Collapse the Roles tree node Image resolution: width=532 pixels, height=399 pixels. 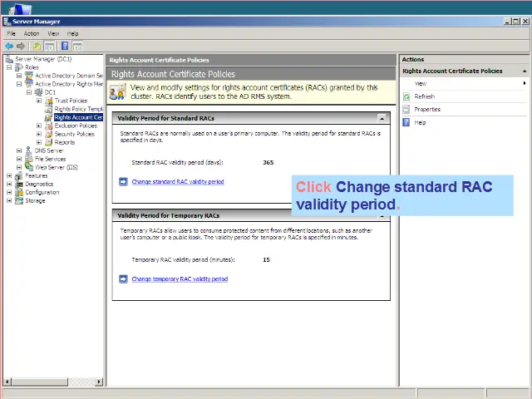tap(9, 67)
